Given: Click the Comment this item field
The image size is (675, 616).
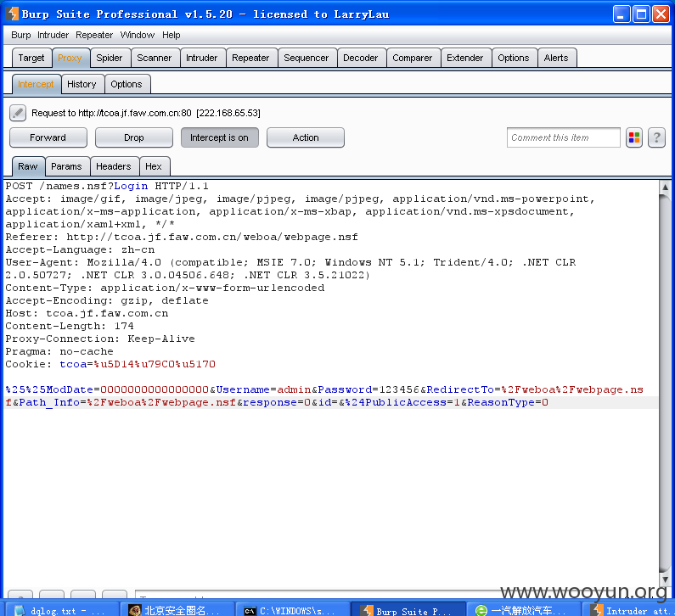Looking at the screenshot, I should 564,137.
